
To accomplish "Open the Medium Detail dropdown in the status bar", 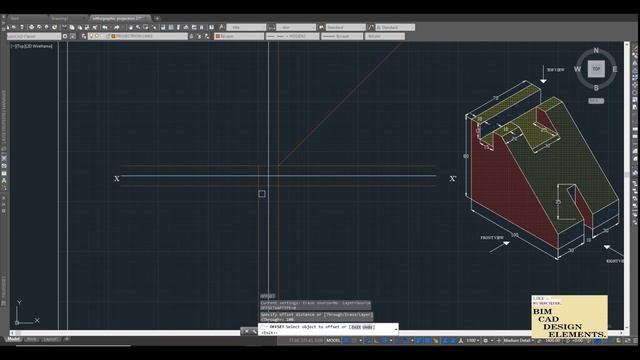I will [x=518, y=340].
